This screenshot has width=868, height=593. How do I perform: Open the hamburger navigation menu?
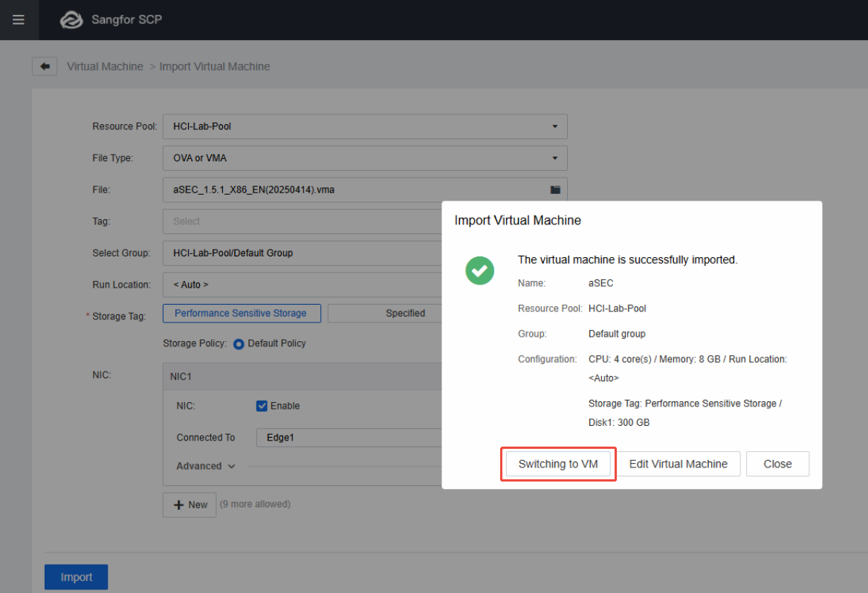click(x=19, y=20)
